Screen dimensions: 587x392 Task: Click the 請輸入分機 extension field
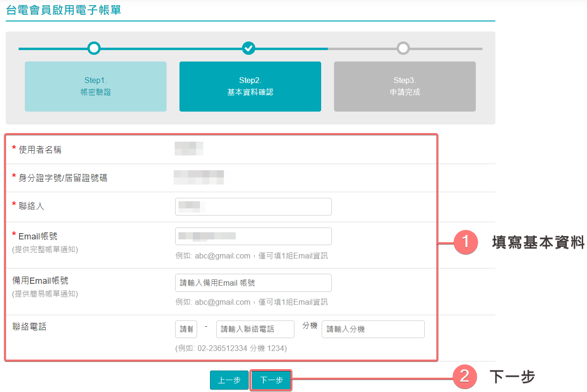[373, 329]
